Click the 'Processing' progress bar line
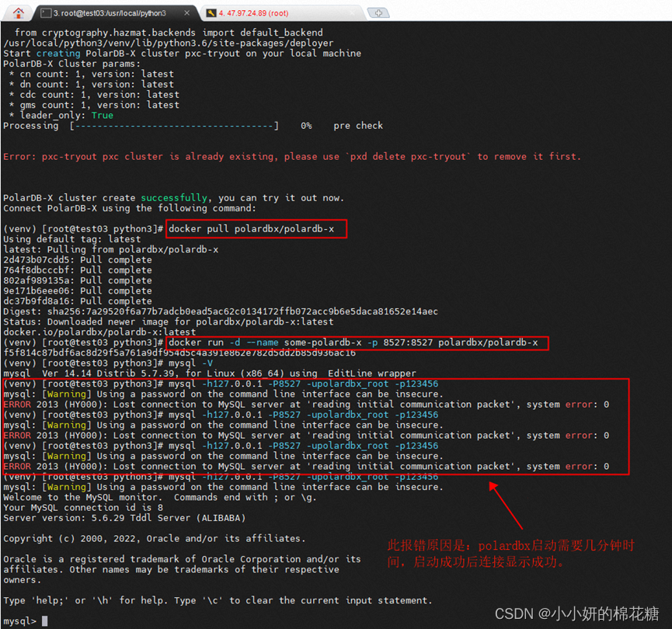 coord(193,126)
